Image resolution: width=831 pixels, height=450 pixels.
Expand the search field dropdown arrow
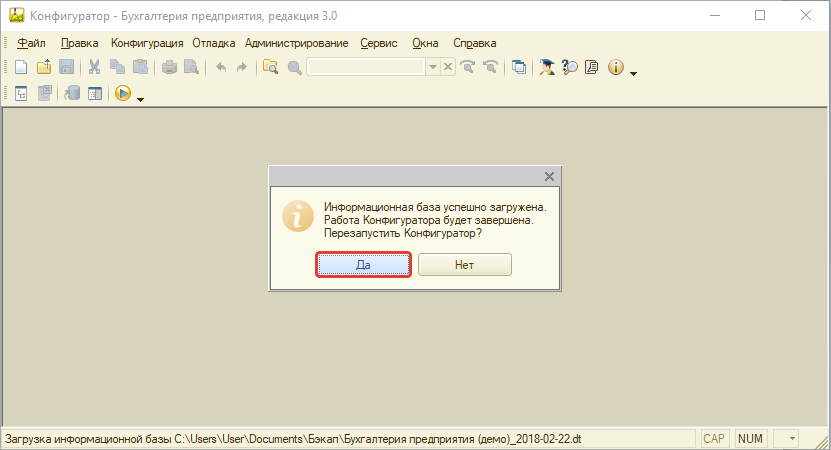point(433,67)
